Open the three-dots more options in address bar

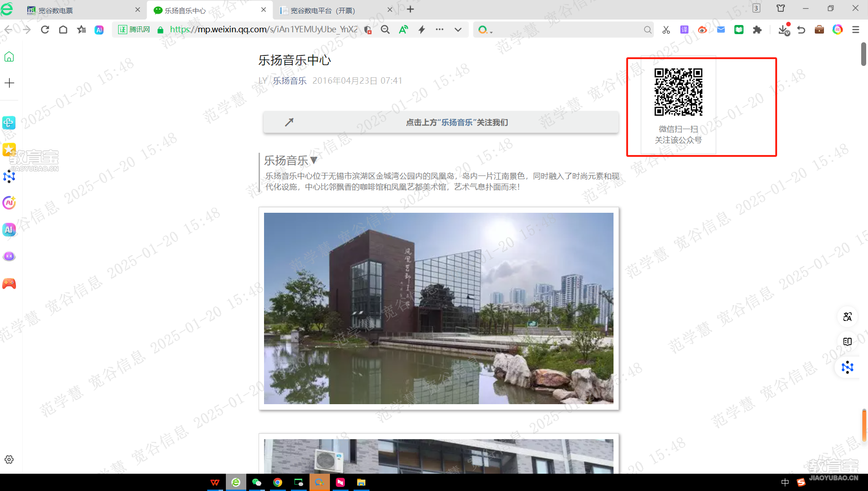439,30
